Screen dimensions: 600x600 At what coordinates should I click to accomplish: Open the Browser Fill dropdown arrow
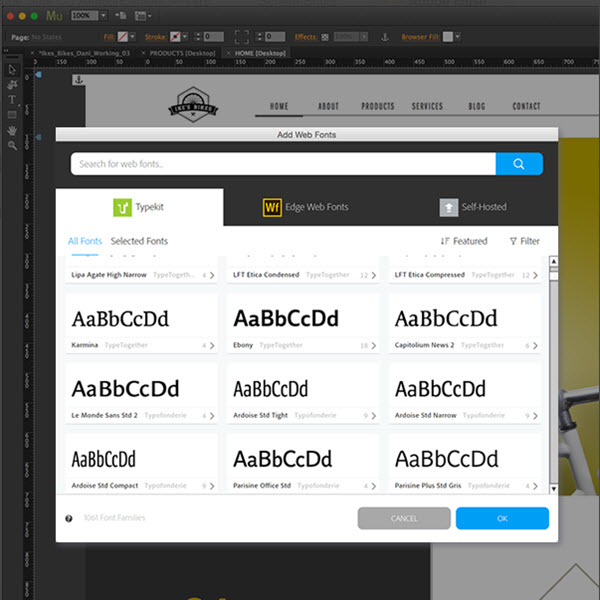458,37
